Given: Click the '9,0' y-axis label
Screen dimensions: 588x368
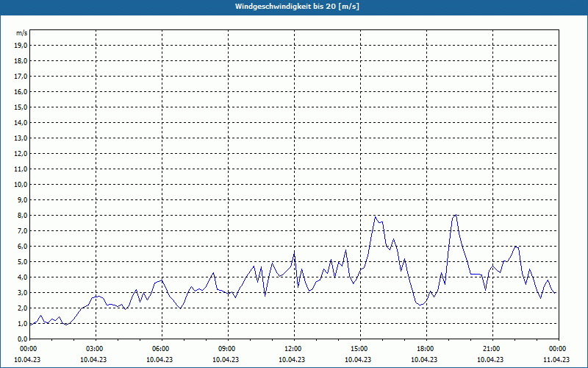Looking at the screenshot, I should 23,199.
